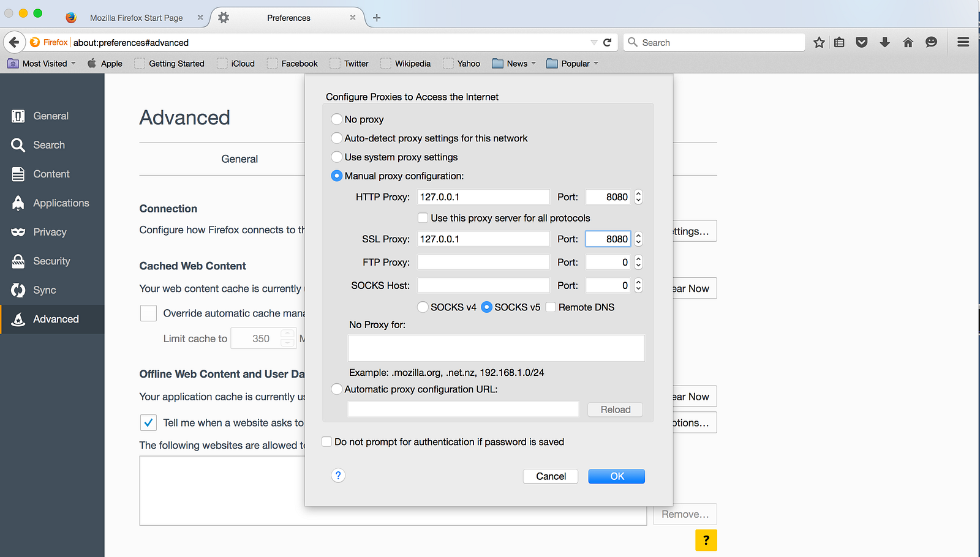Click the Reload button for proxy URL

click(x=615, y=409)
